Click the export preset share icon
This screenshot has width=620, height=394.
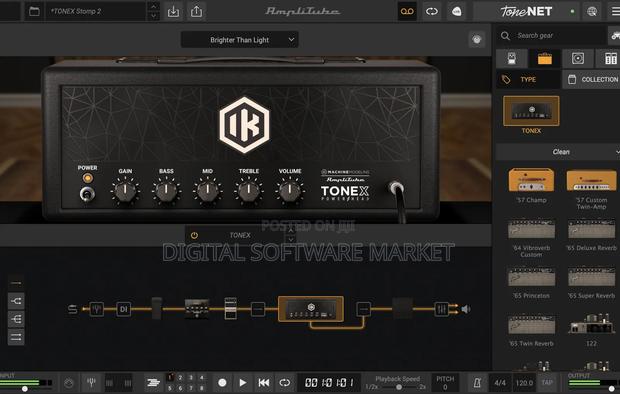(x=197, y=11)
